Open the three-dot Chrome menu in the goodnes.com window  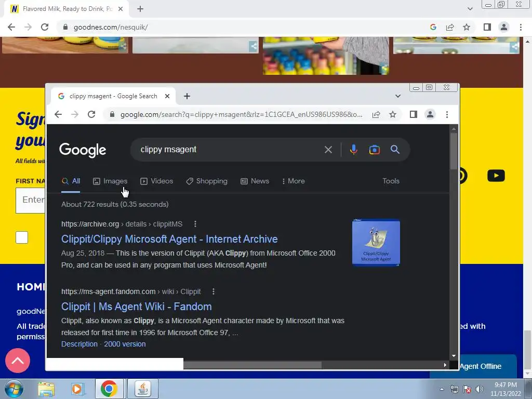click(521, 27)
